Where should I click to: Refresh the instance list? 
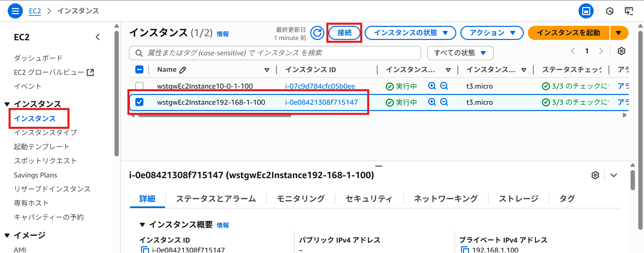317,33
